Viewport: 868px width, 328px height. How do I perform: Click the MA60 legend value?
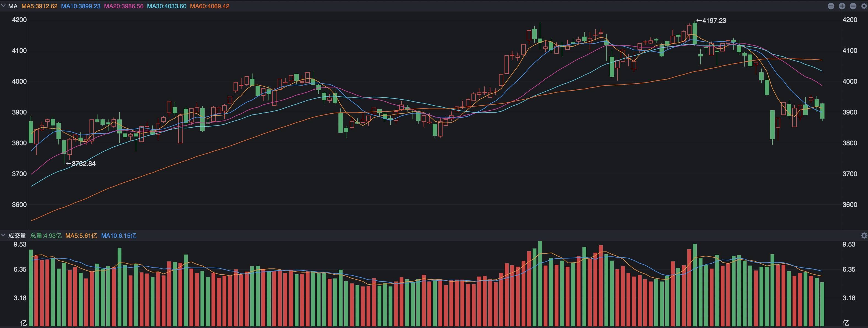tap(210, 6)
